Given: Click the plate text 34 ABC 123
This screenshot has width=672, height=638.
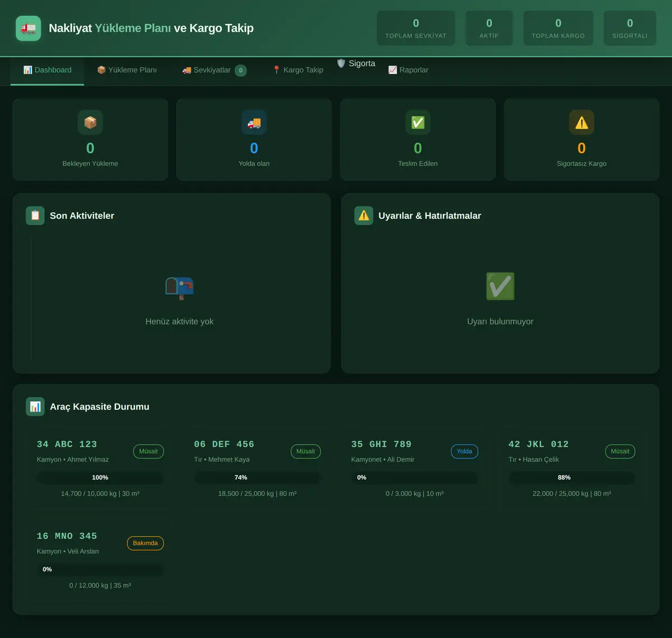Looking at the screenshot, I should [67, 444].
